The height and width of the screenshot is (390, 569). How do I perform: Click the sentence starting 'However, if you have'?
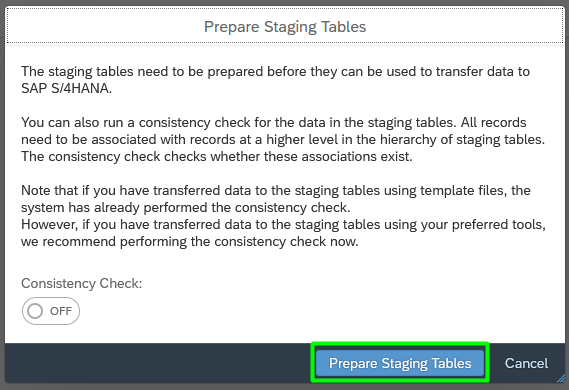click(x=283, y=233)
